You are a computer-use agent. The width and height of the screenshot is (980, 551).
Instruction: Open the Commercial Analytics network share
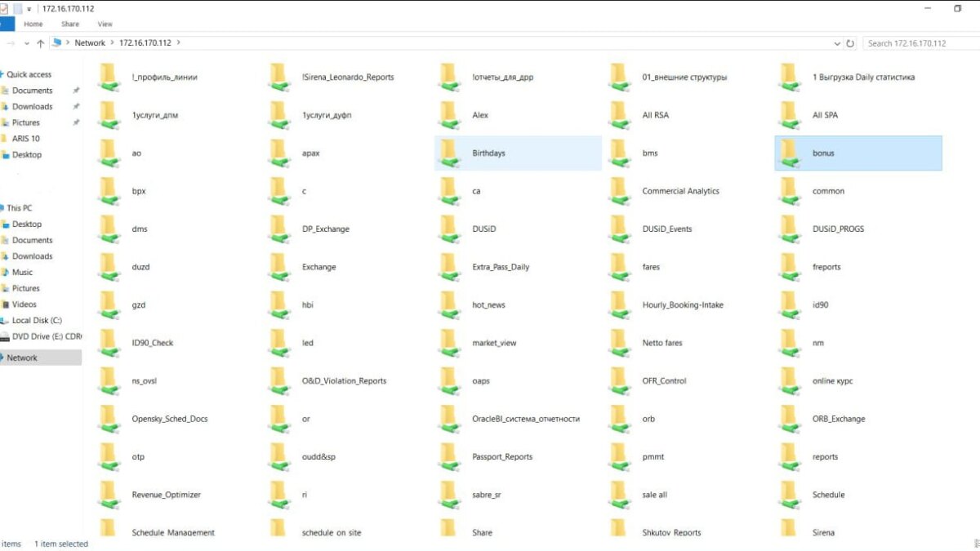(680, 191)
